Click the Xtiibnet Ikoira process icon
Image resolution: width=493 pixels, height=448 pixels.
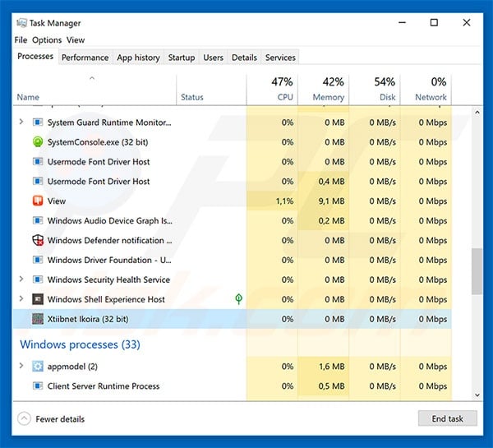click(38, 319)
